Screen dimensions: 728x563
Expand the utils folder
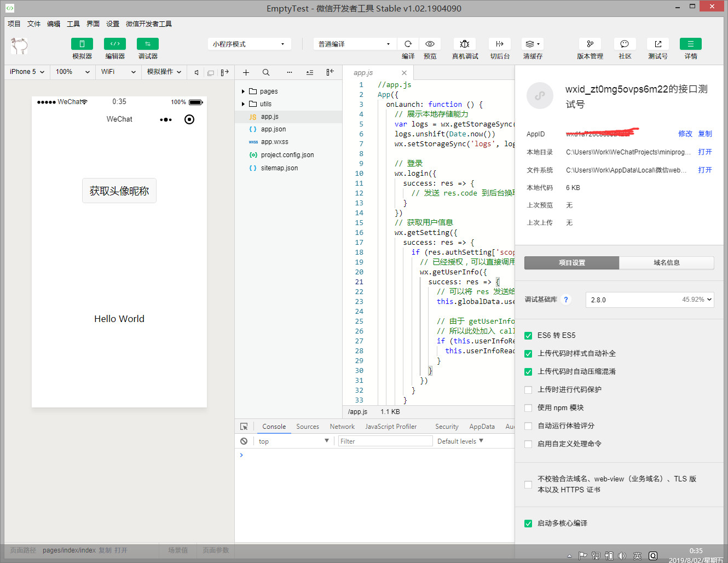pyautogui.click(x=243, y=104)
